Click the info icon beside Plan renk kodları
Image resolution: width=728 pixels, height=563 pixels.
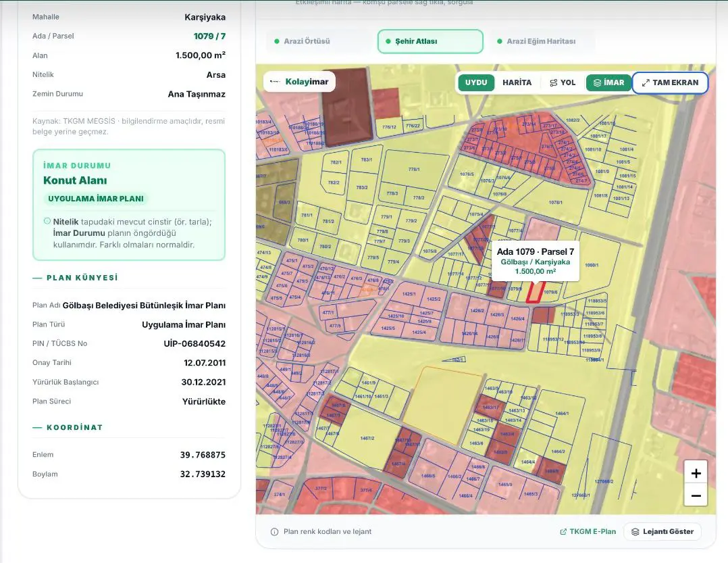click(274, 532)
